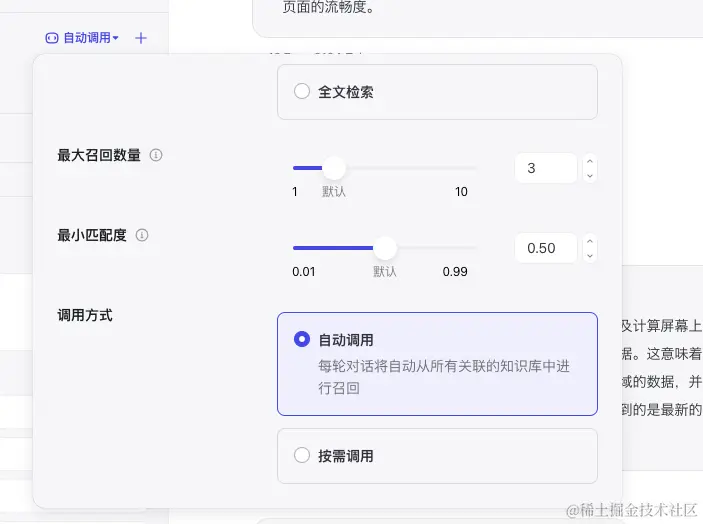This screenshot has height=524, width=703.
Task: Decrease 最小匹配度 with down arrow
Action: 590,256
